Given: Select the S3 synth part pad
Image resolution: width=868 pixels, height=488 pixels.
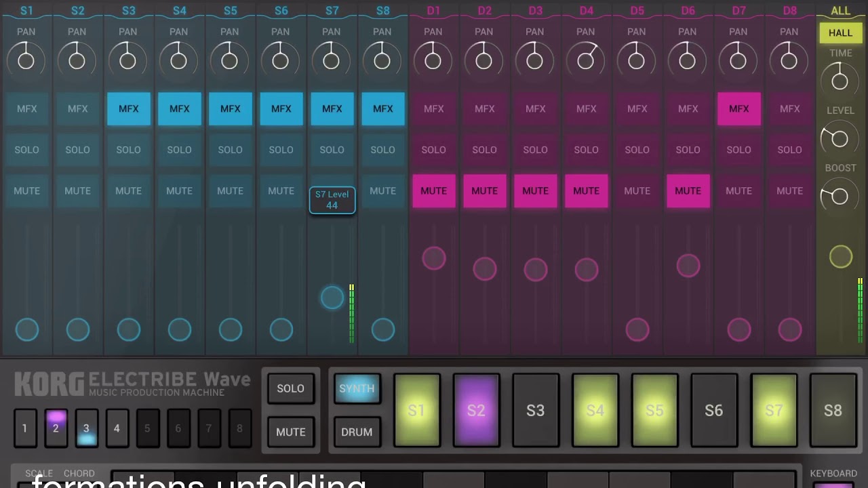Looking at the screenshot, I should pos(535,410).
